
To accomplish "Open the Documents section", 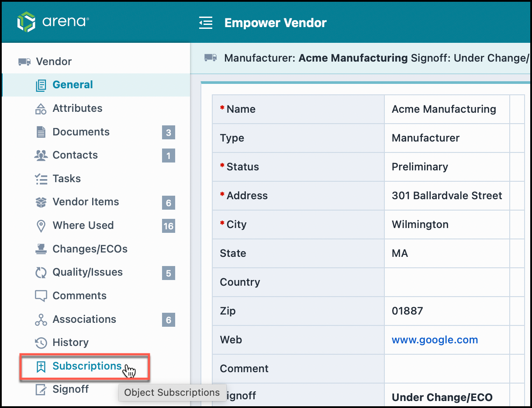I will [81, 132].
